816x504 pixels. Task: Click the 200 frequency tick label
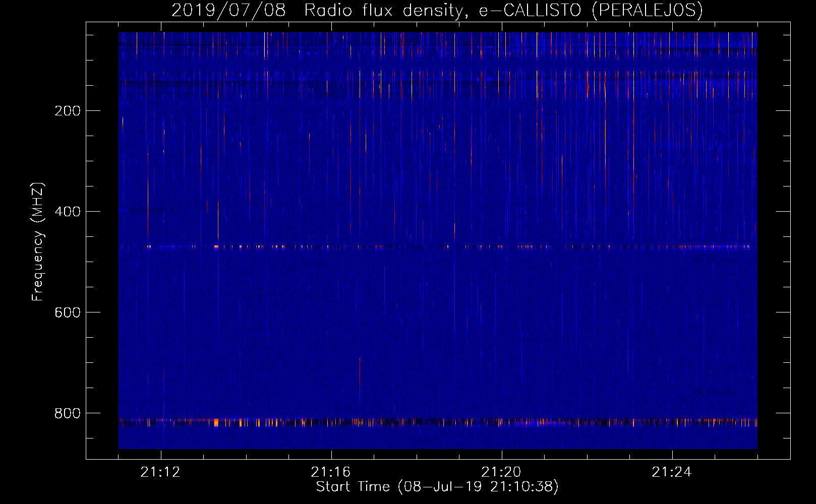tap(68, 111)
